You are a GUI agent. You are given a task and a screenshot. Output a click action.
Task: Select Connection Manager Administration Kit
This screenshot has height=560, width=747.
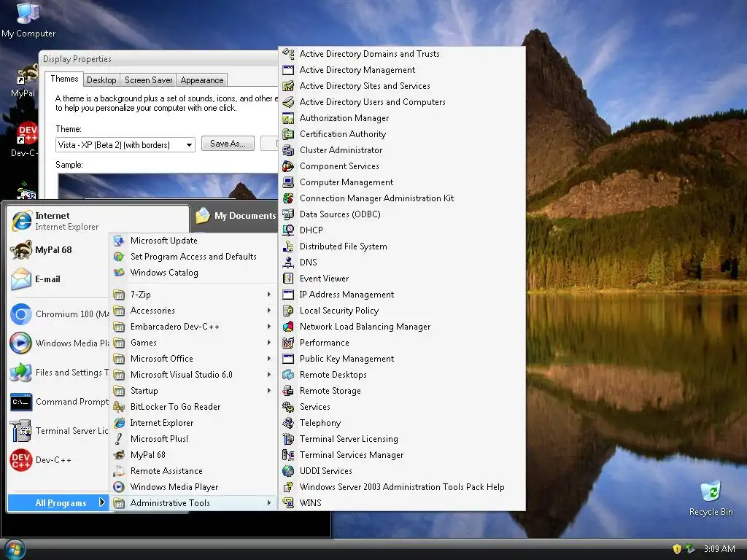coord(402,198)
